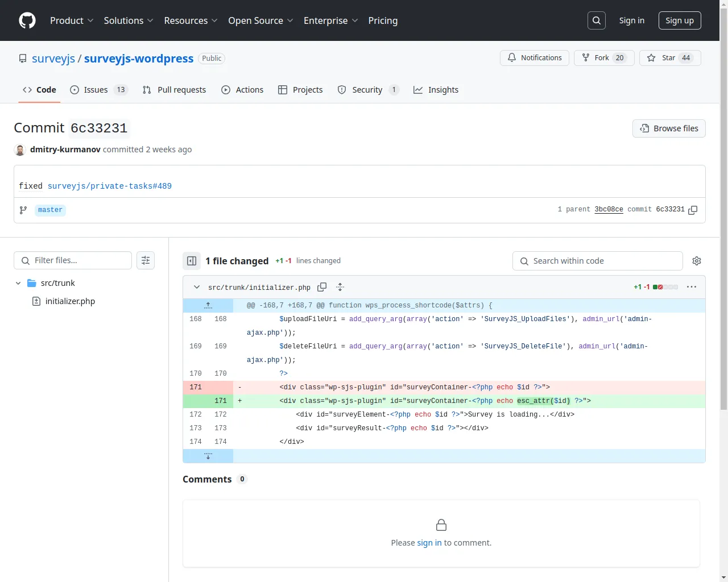Open surveyjs/private-tasks#489 issue link

[x=110, y=186]
